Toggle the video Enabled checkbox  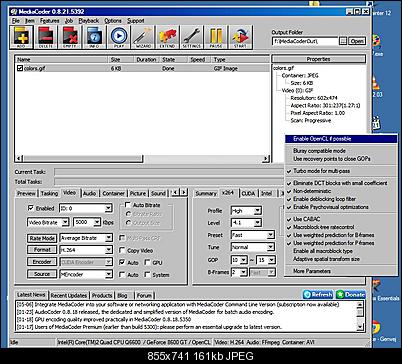(31, 208)
